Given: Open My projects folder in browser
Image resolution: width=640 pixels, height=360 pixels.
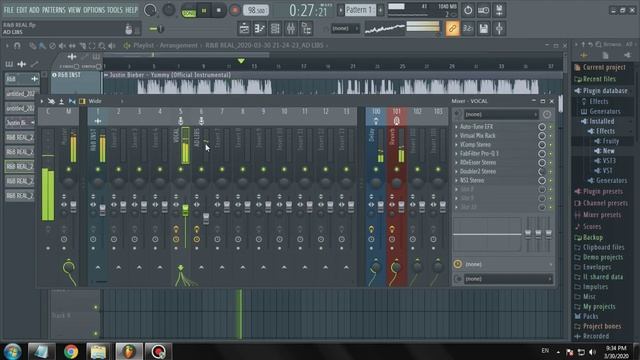Looking at the screenshot, I should pyautogui.click(x=599, y=307).
